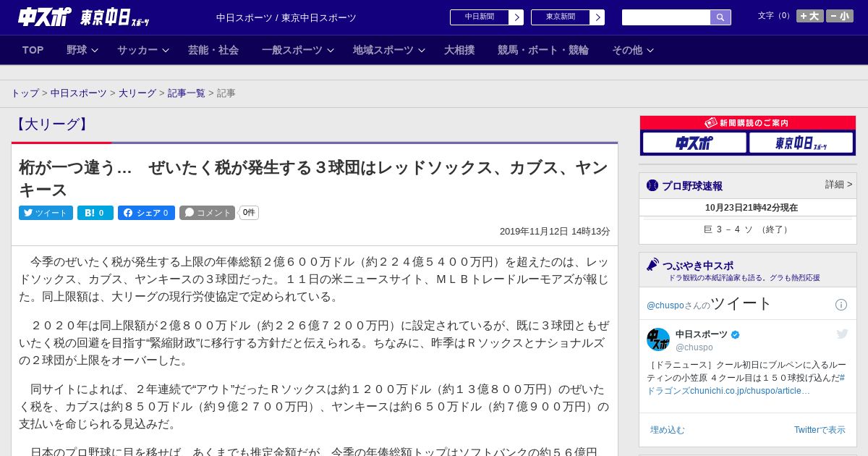Screen dimensions: 868x456
Task: Click the 【大リーグ】 section heading
Action: (52, 124)
